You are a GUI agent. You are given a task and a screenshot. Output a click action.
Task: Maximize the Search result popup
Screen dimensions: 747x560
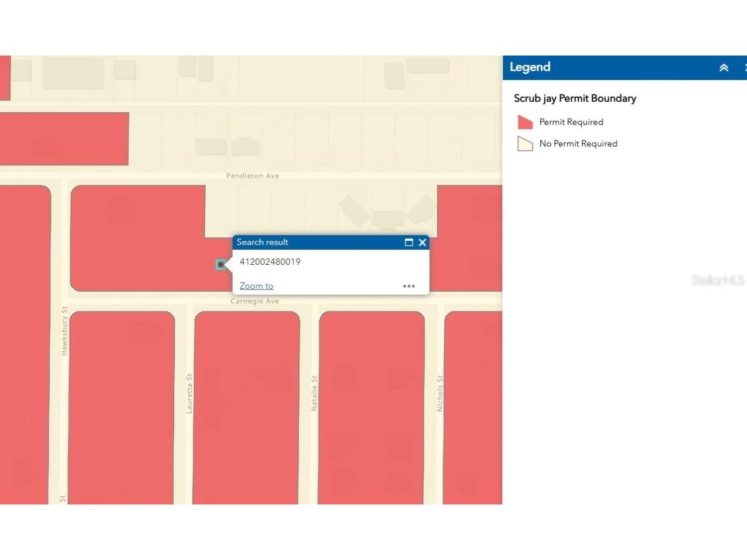[409, 243]
